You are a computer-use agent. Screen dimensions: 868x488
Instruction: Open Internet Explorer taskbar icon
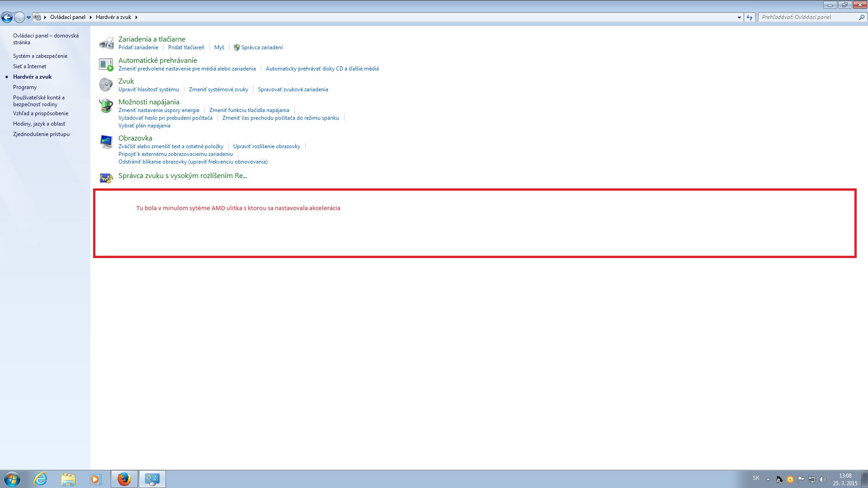41,479
